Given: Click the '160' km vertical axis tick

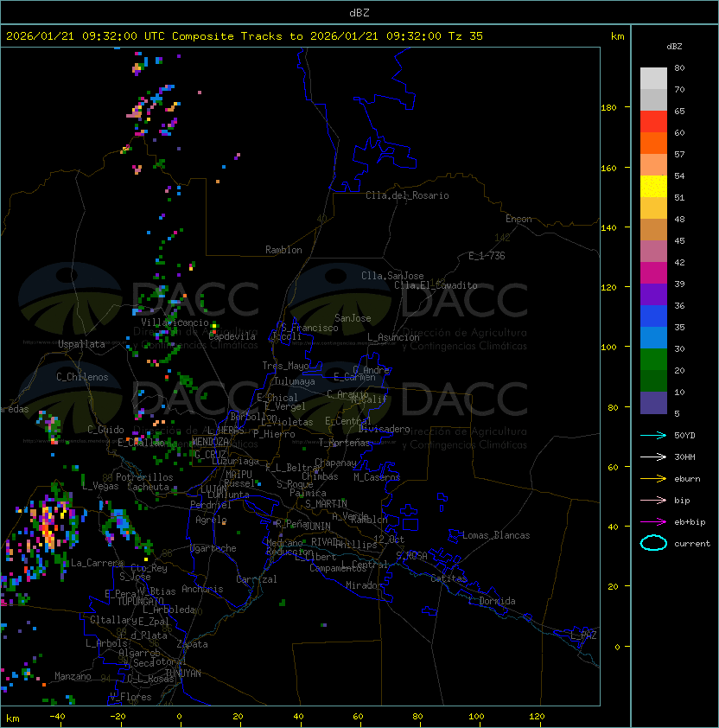Looking at the screenshot, I should [608, 168].
